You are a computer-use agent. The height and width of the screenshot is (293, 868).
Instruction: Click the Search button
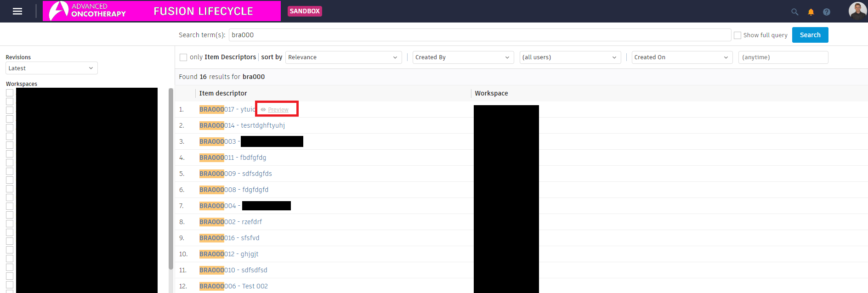pos(810,35)
